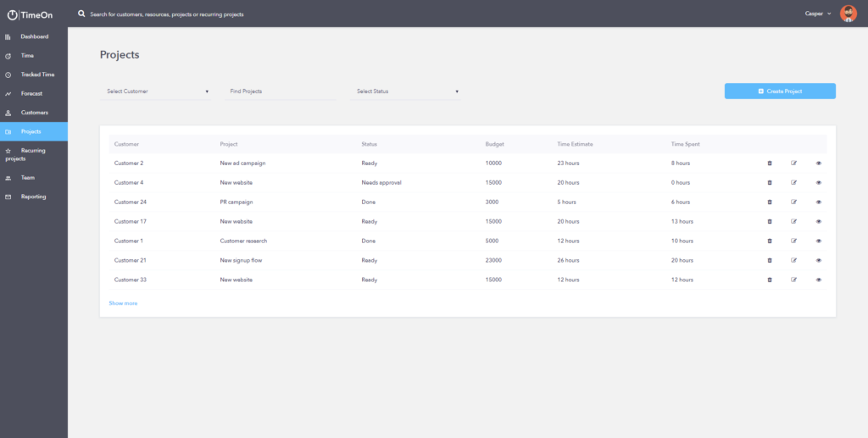Image resolution: width=868 pixels, height=438 pixels.
Task: Click the Customer column header
Action: (126, 144)
